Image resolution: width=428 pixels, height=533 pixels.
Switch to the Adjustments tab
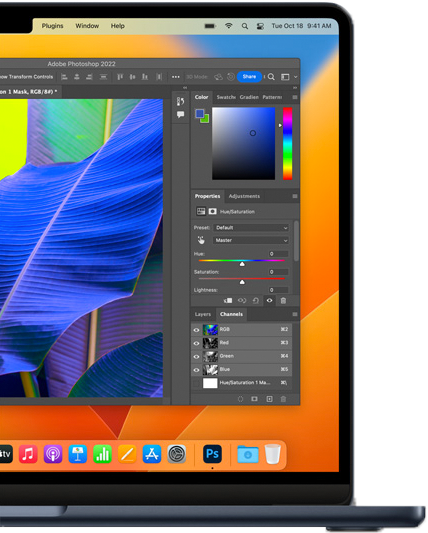coord(244,196)
